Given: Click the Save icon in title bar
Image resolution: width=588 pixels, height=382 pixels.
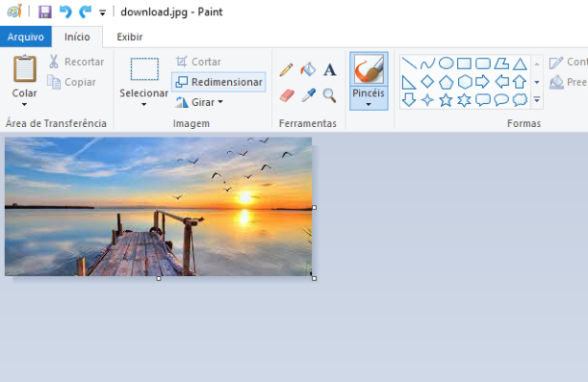Looking at the screenshot, I should [x=45, y=11].
